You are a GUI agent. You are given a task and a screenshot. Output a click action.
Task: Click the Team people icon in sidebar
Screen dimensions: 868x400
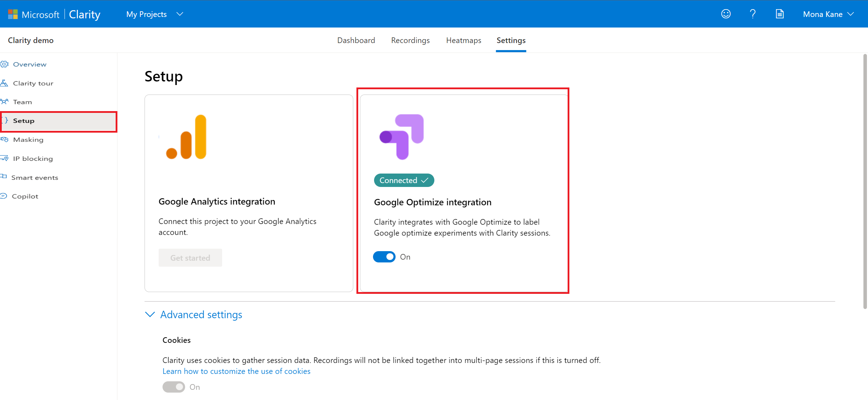click(x=4, y=102)
